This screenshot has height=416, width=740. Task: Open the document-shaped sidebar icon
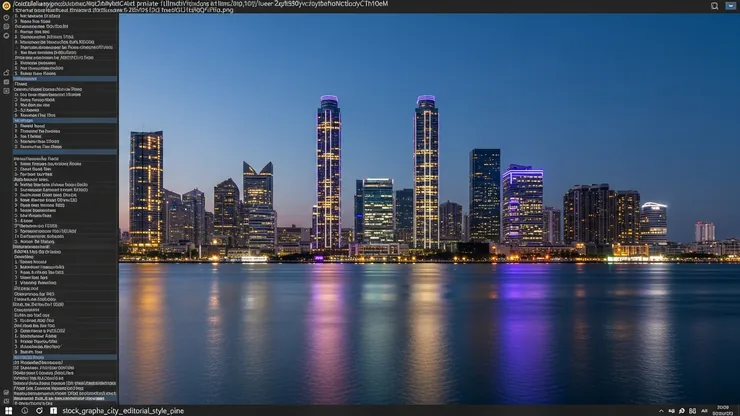[x=6, y=26]
